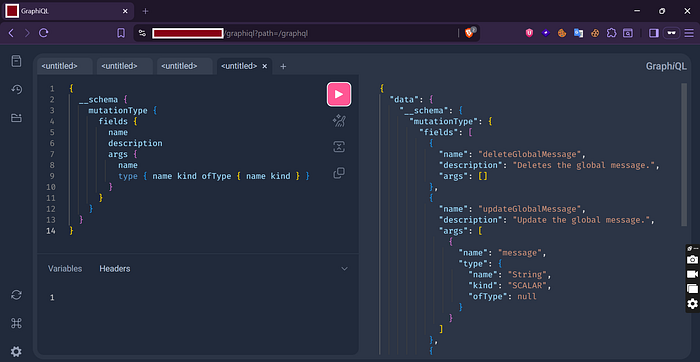Go back in browser history
This screenshot has height=362, width=700.
(x=11, y=33)
